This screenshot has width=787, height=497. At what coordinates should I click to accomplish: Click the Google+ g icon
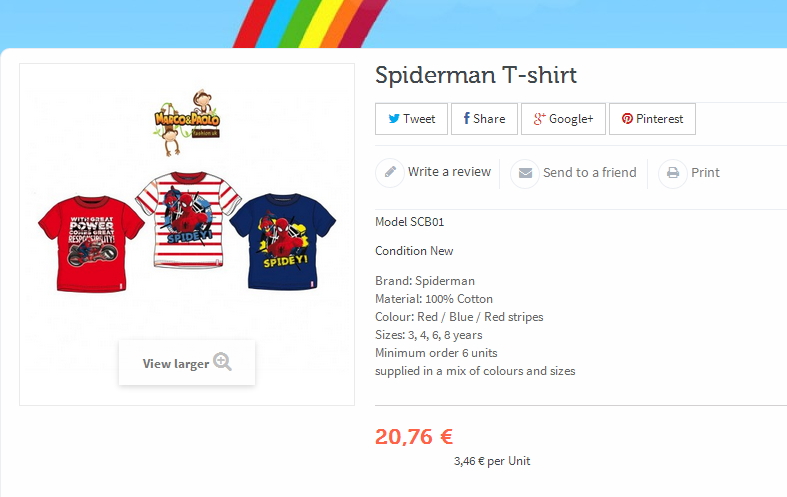point(538,119)
